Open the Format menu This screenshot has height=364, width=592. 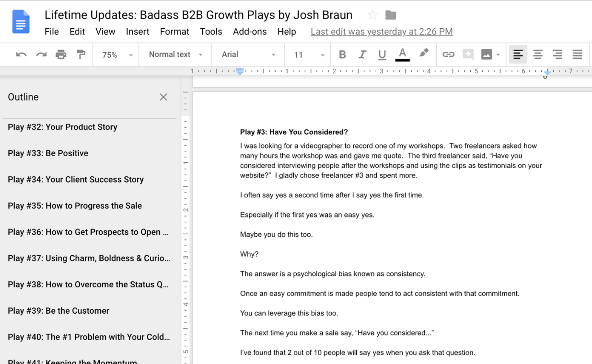[174, 32]
